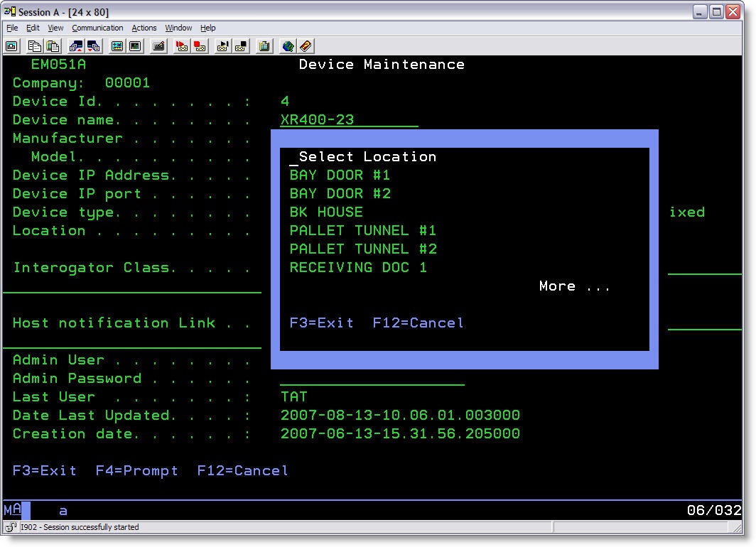Open the View menu
Image resolution: width=756 pixels, height=547 pixels.
[x=55, y=28]
